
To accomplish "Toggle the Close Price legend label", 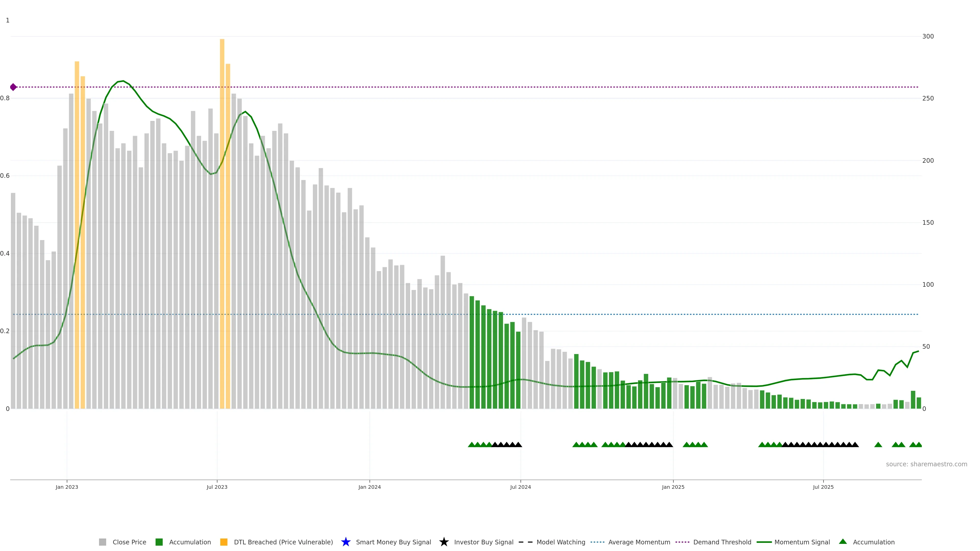I will click(129, 542).
